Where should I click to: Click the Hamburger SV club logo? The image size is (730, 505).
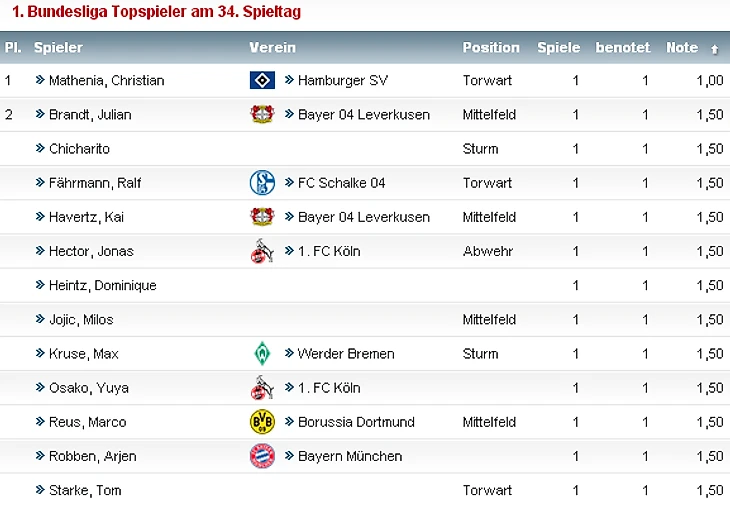click(x=261, y=80)
